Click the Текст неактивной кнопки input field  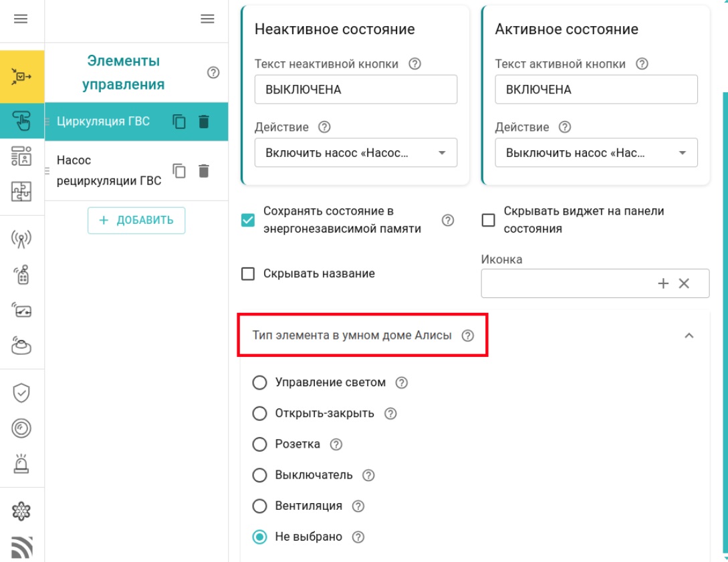(356, 90)
